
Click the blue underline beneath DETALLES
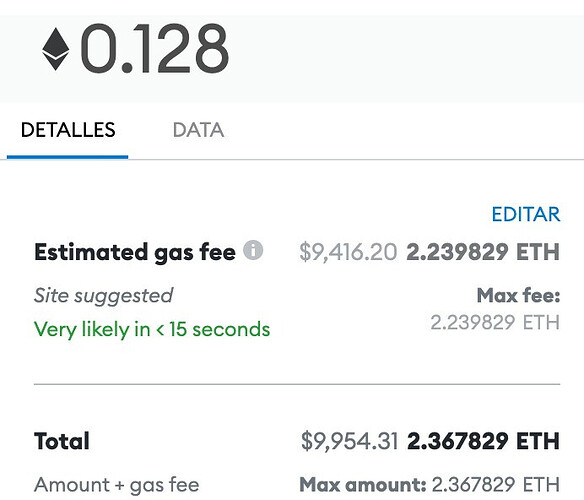67,157
